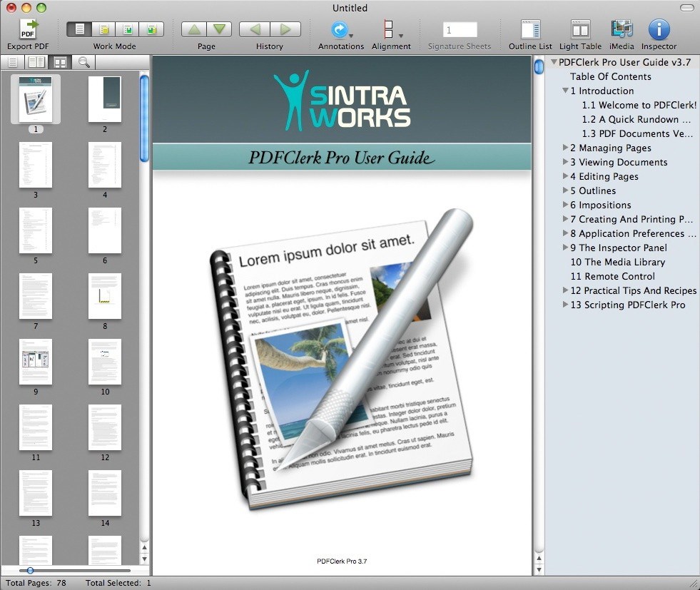Select page 14 thumbnail
700x590 pixels.
105,493
